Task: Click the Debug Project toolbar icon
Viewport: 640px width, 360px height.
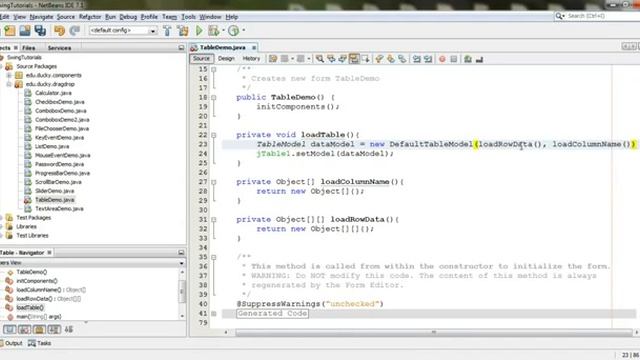Action: [213, 31]
